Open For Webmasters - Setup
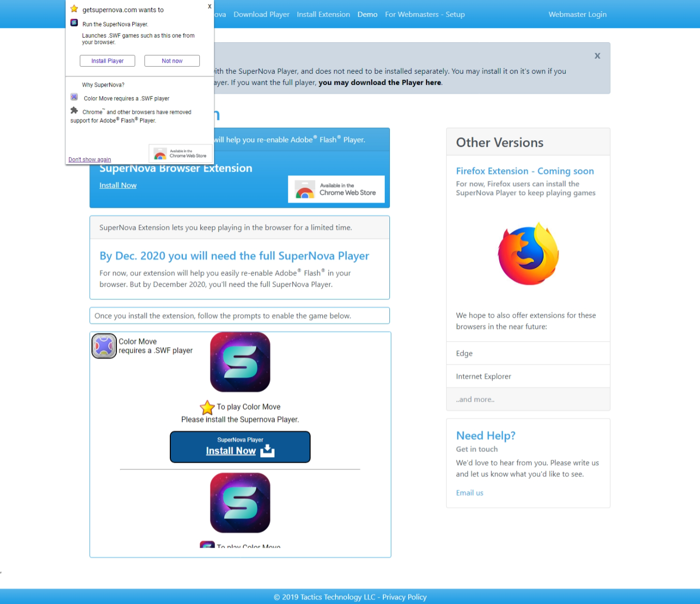 pos(425,14)
